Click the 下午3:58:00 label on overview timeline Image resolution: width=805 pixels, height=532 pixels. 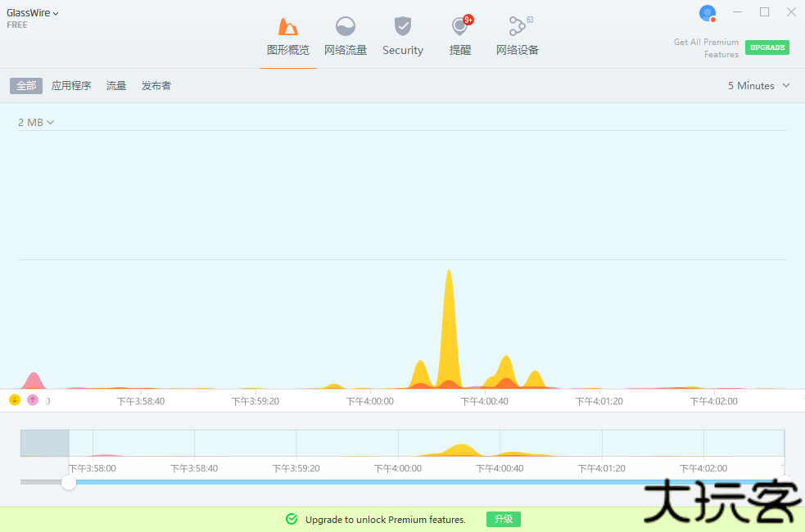coord(93,468)
